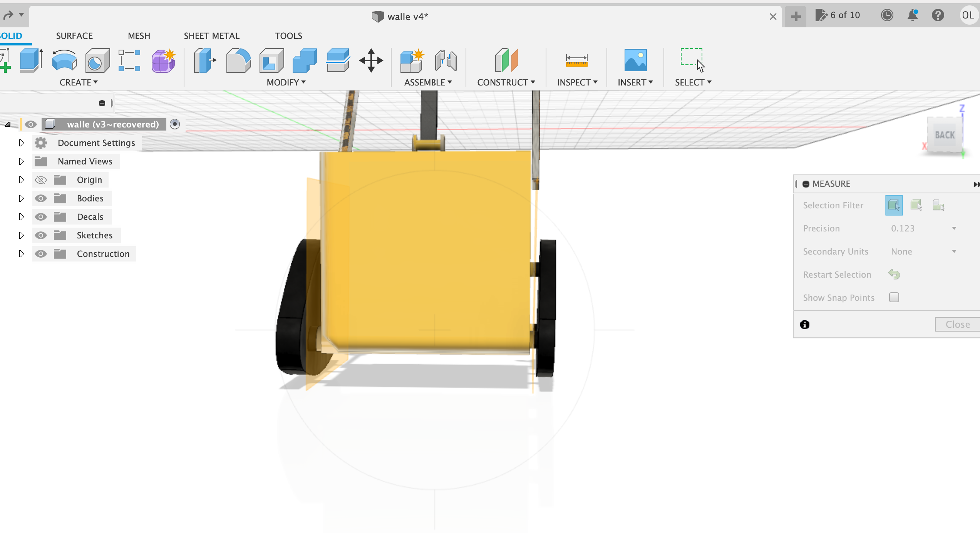This screenshot has height=533, width=980.
Task: Select the Fillet tool under Modify
Action: click(238, 60)
